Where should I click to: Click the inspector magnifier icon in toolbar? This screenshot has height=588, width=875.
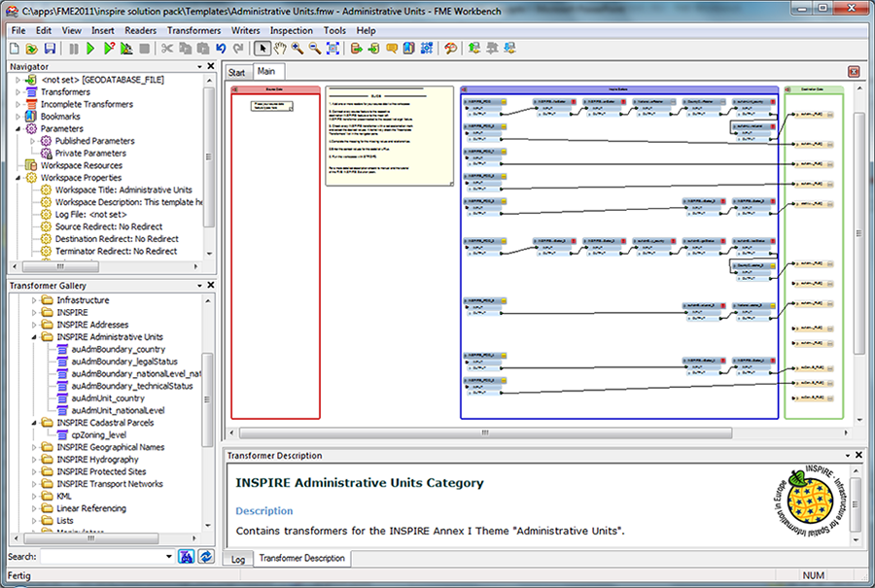click(x=450, y=50)
